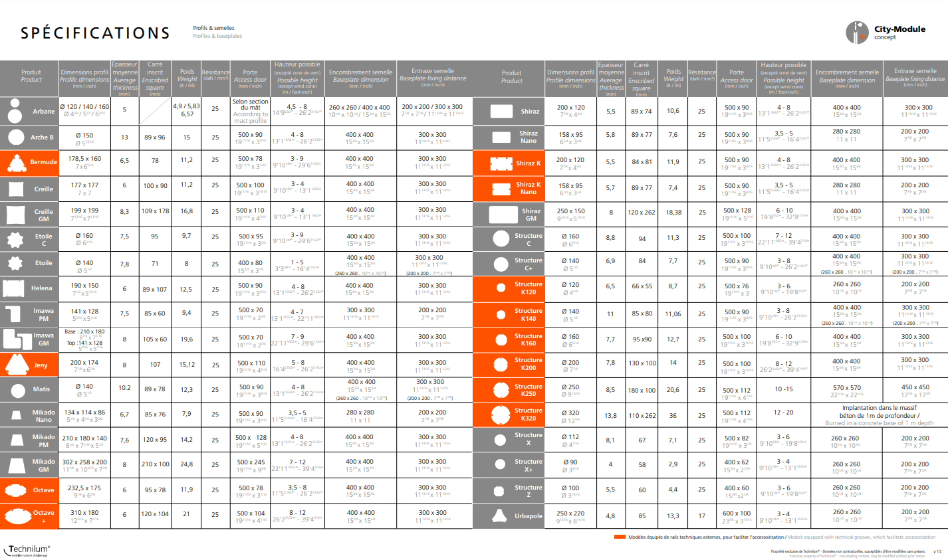Click the 'Structure Z' product name
Viewport: 948px width, 560px height.
[529, 491]
